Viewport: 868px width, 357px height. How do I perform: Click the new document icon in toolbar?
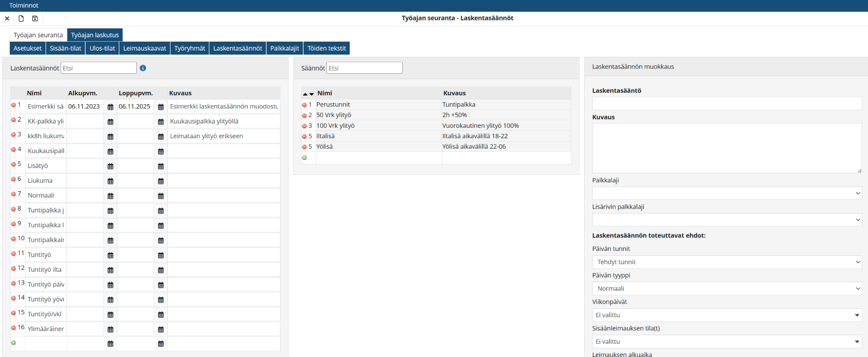[21, 18]
